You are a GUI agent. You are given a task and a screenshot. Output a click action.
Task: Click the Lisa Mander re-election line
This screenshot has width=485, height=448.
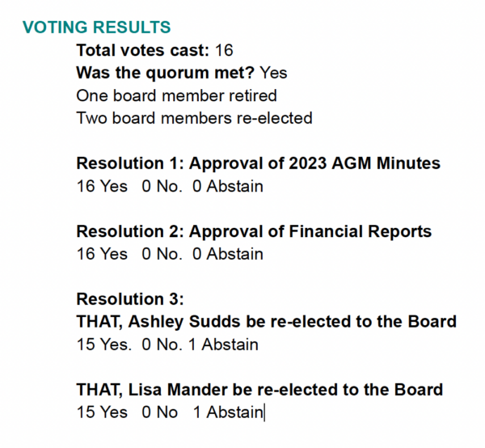click(x=259, y=390)
